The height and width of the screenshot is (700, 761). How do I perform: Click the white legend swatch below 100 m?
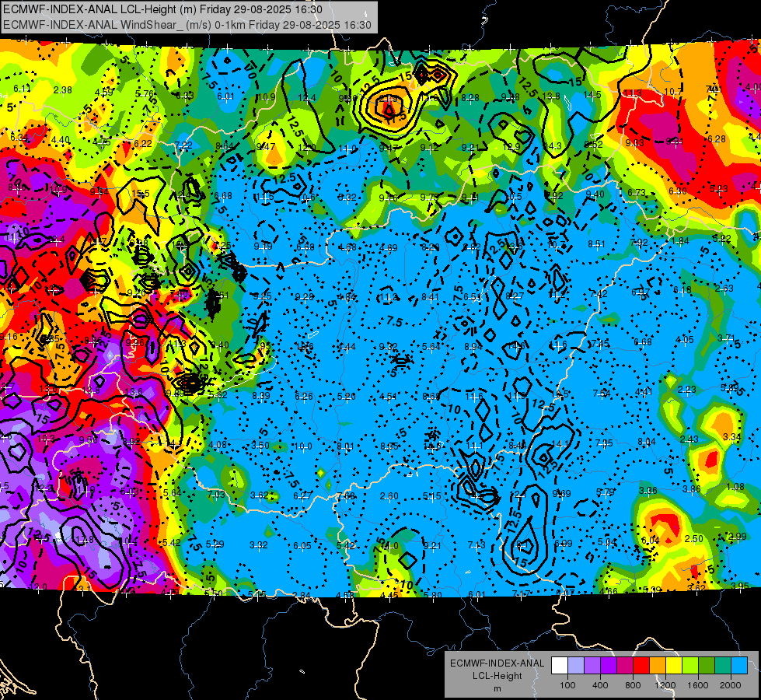coord(560,666)
